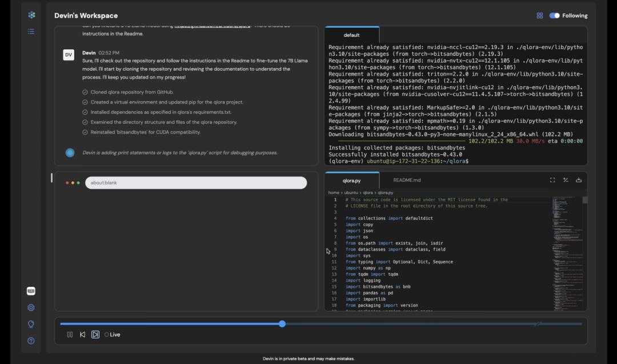Open the sessions list icon in sidebar
This screenshot has width=617, height=364.
31,31
